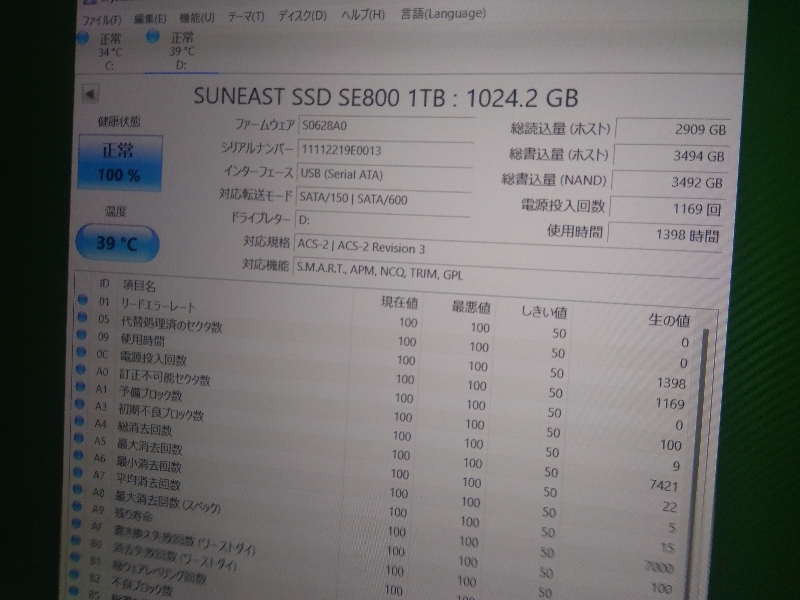Select the 予備ブロック数 row name
This screenshot has height=600, width=800.
pos(151,394)
